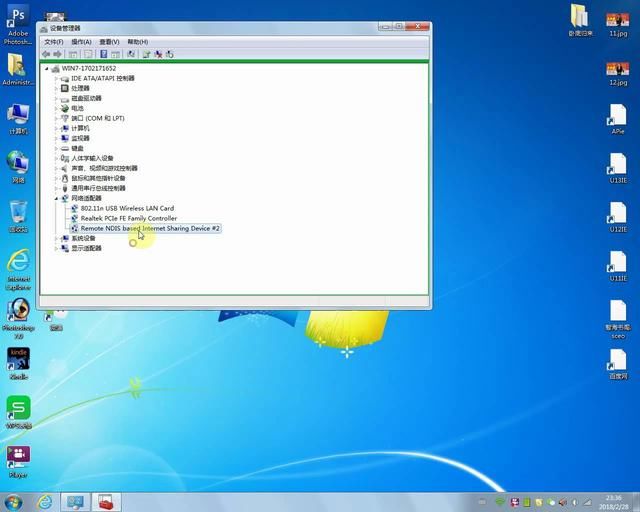Select the 802.11n USB Wireless LAN Card

point(127,208)
